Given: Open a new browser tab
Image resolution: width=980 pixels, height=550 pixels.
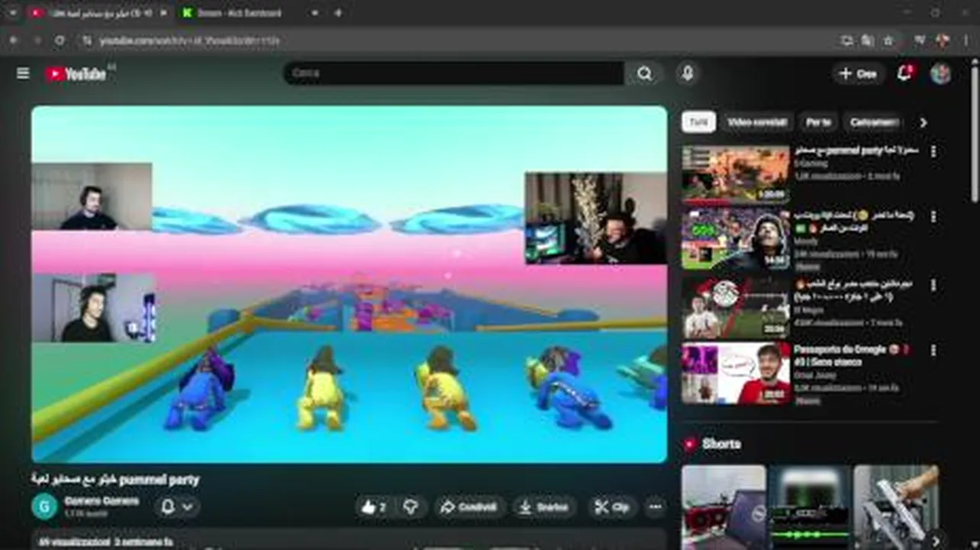Looking at the screenshot, I should (338, 13).
